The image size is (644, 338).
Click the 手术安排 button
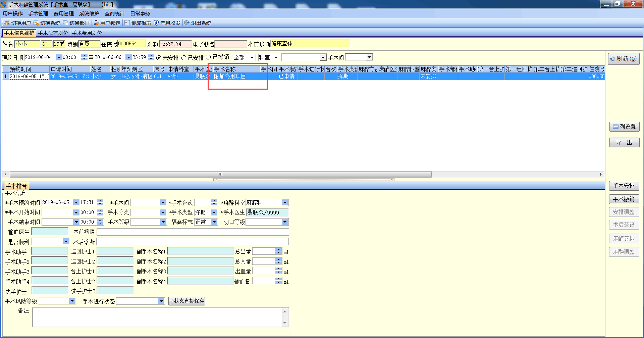624,186
